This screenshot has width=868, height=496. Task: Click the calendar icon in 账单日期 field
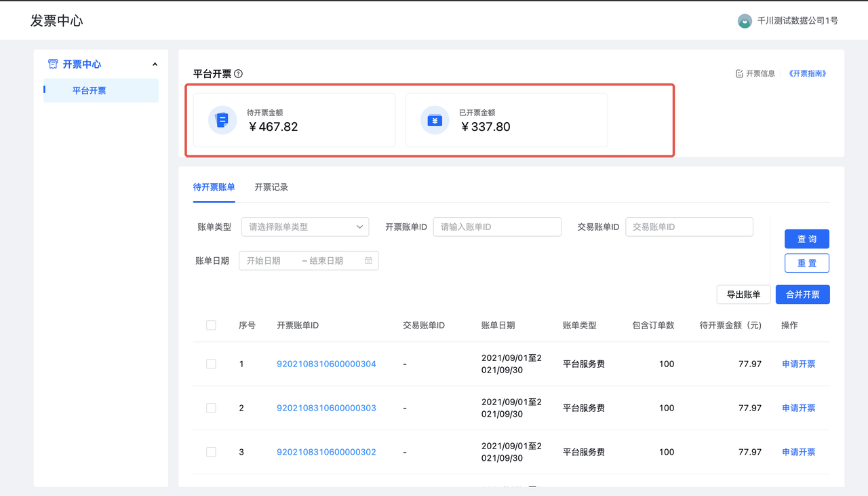point(368,261)
